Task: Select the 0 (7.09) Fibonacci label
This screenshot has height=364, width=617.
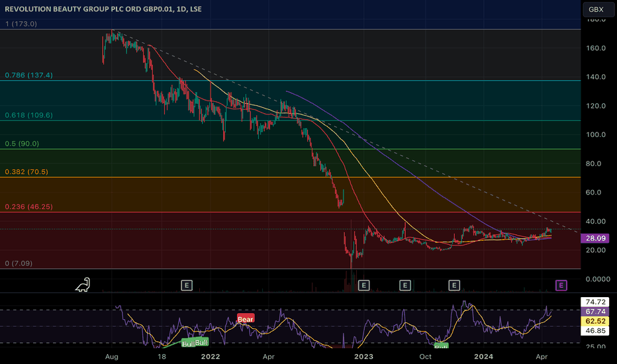Action: (x=19, y=263)
